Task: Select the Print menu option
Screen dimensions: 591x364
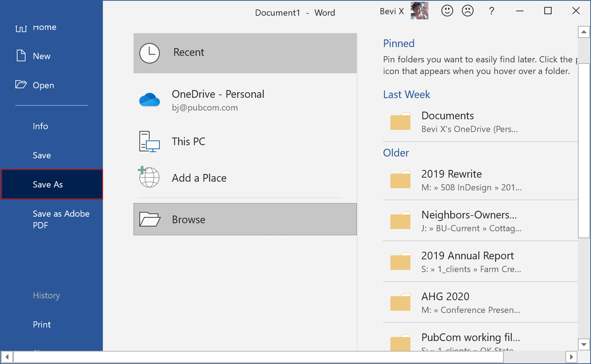Action: pos(41,324)
